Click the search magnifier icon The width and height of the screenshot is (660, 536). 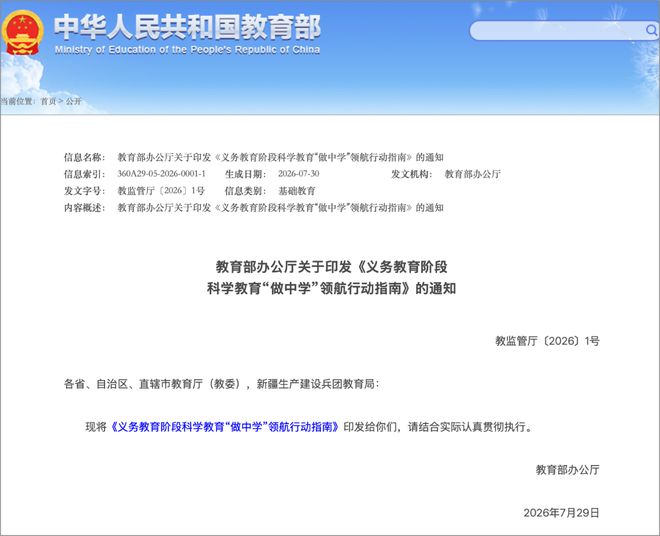click(x=651, y=30)
